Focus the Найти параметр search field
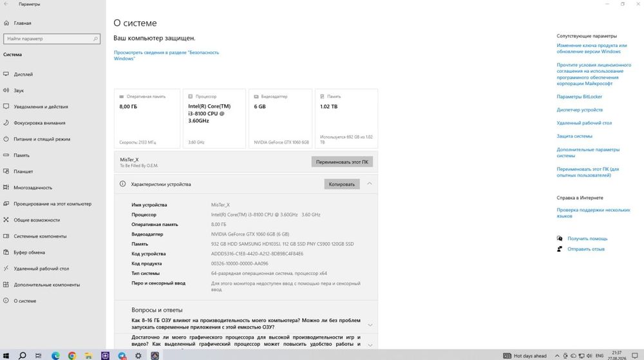Image resolution: width=644 pixels, height=360 pixels. 52,39
